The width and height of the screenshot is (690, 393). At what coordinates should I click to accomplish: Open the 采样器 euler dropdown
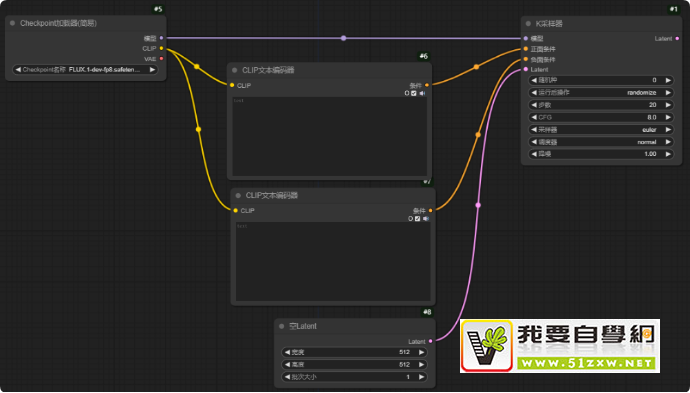(601, 130)
